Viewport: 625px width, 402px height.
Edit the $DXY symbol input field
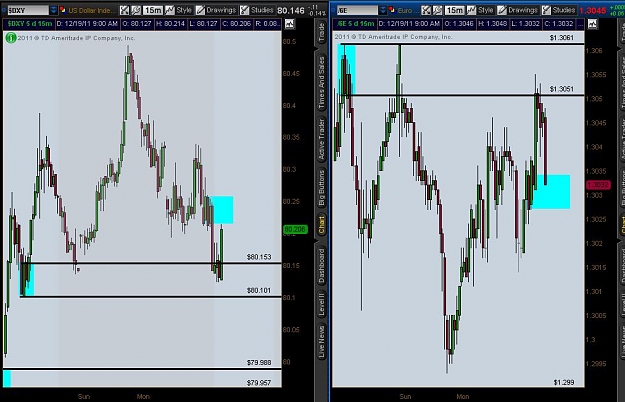pos(28,10)
